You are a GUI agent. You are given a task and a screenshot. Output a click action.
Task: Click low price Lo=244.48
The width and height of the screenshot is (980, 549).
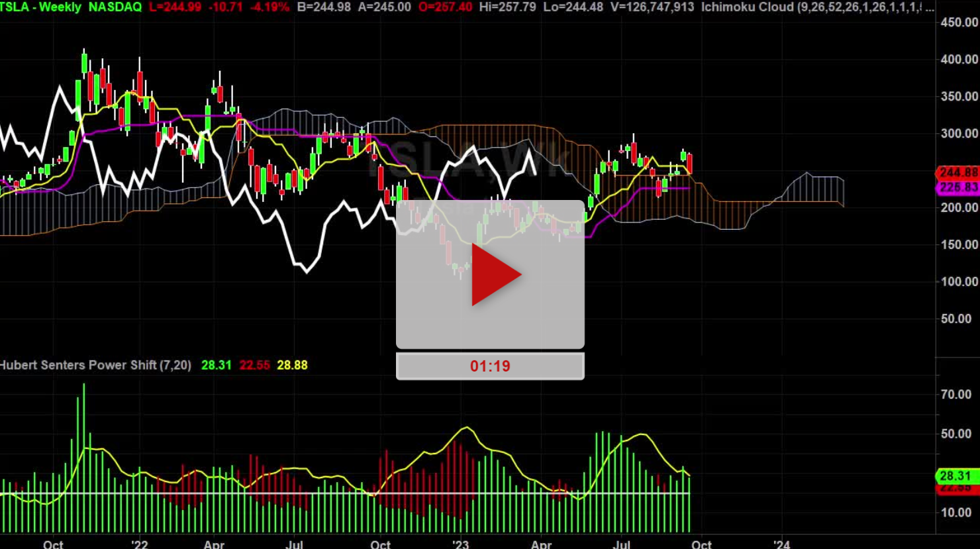573,7
